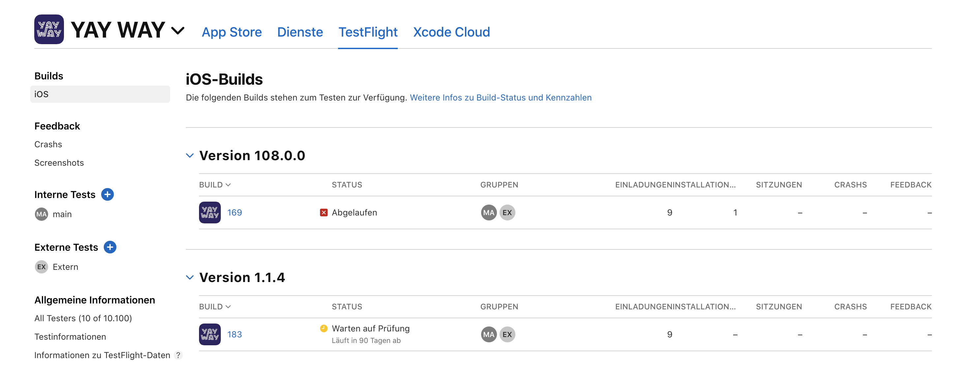
Task: Open the YAY WAY app switcher dropdown
Action: pyautogui.click(x=178, y=30)
